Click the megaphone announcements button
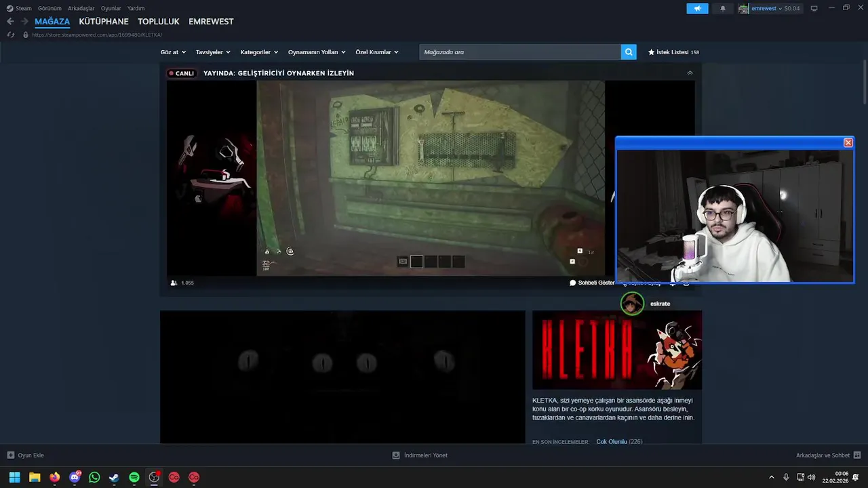The width and height of the screenshot is (868, 488). tap(697, 8)
